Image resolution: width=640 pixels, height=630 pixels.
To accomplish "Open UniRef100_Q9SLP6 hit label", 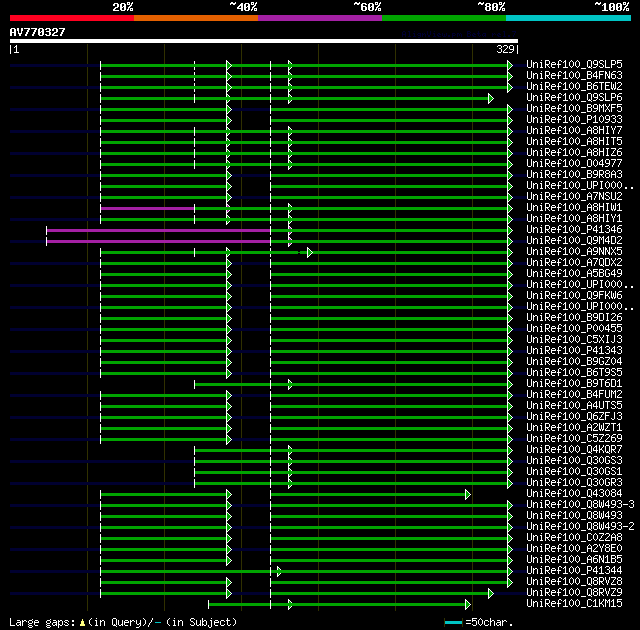I will [x=574, y=98].
